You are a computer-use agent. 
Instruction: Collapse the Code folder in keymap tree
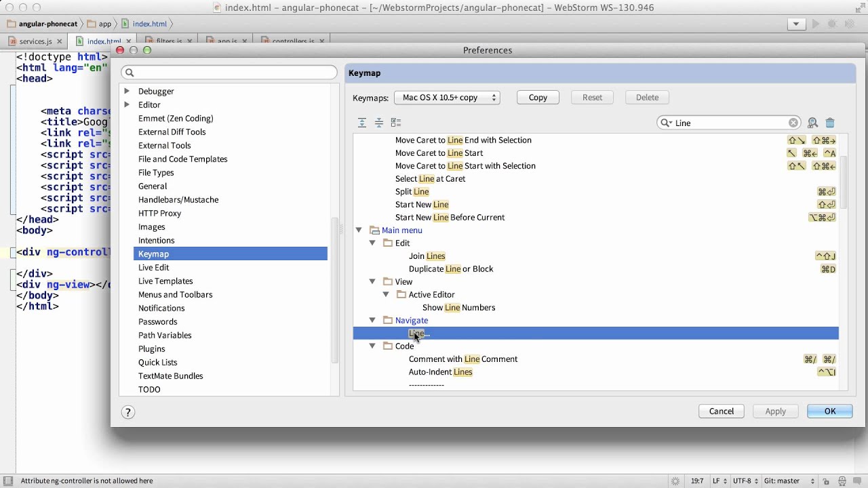pos(372,346)
